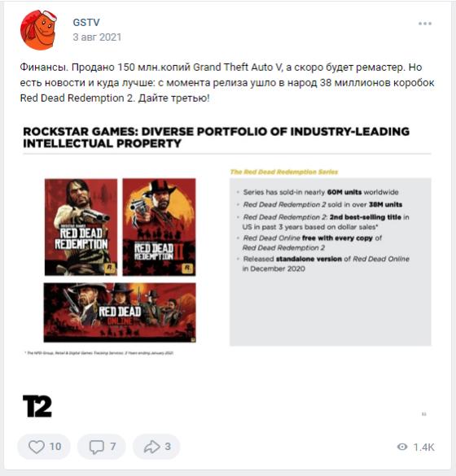Click the GSTV author name link
This screenshot has width=456, height=476.
86,23
